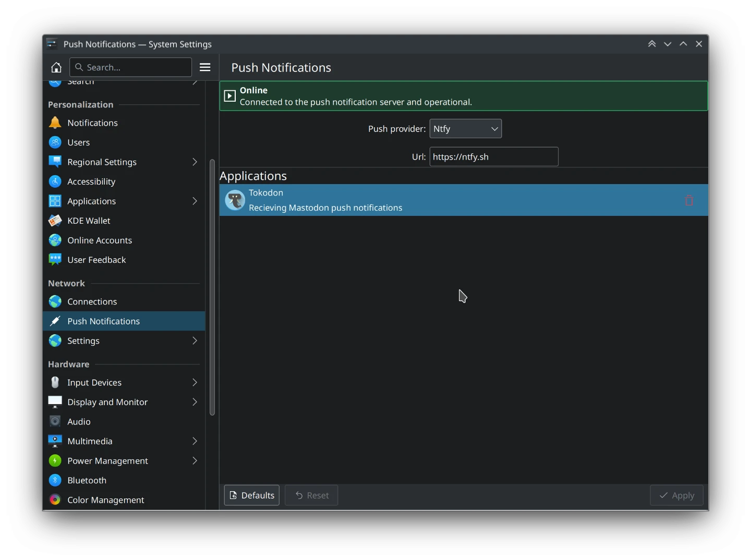Click the Multimedia icon
The width and height of the screenshot is (750, 560).
55,441
